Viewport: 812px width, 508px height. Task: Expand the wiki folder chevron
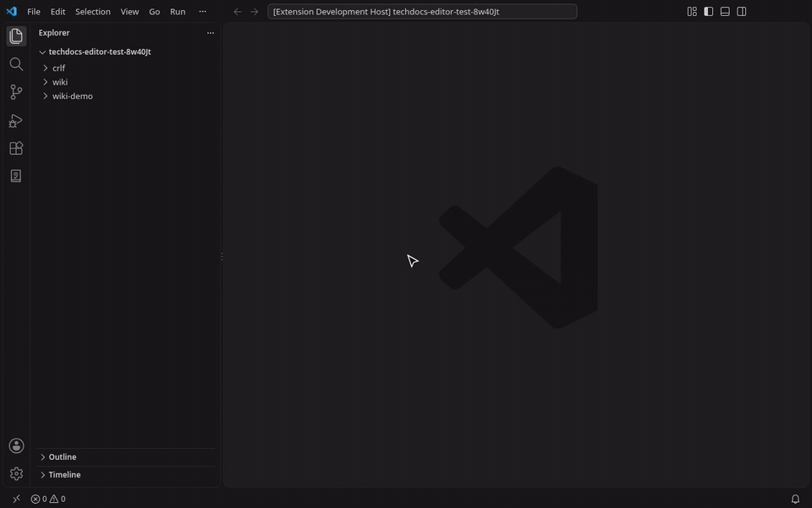click(x=46, y=82)
